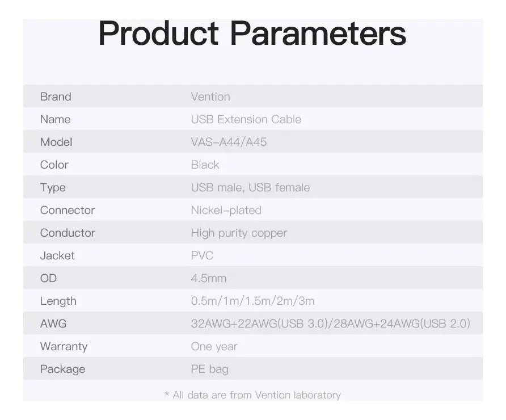
Task: Click the Product Parameters heading
Action: click(252, 33)
